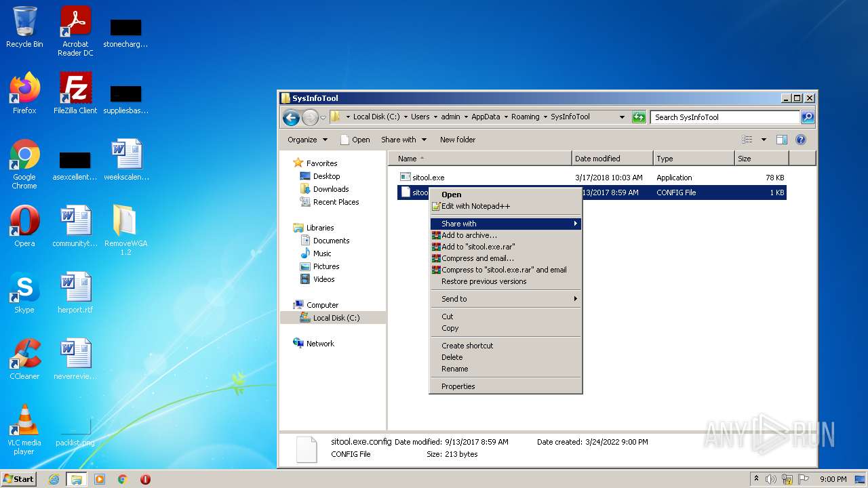
Task: Launch CCleaner from the desktop
Action: pyautogui.click(x=24, y=359)
